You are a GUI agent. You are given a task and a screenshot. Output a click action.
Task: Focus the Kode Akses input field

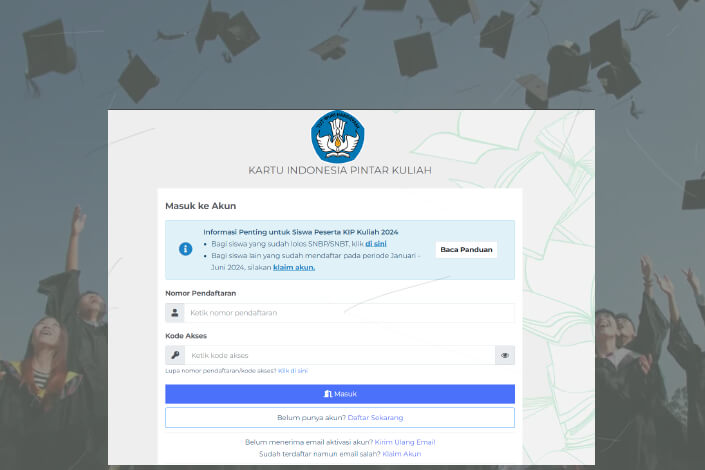pyautogui.click(x=340, y=355)
